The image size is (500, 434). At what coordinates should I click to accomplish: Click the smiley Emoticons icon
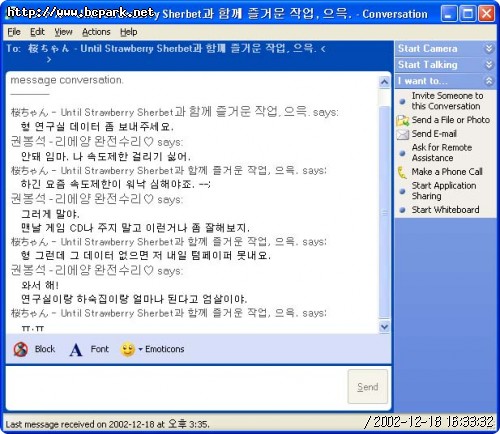pyautogui.click(x=128, y=349)
